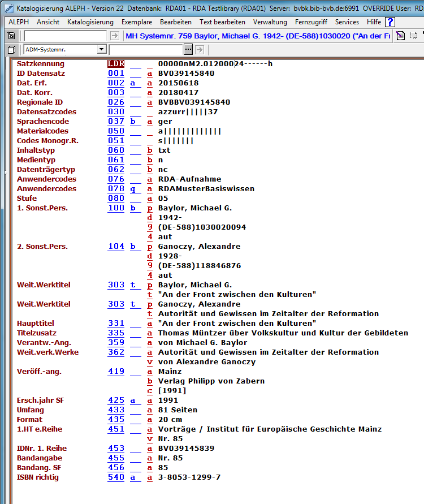Viewport: 424px width, 504px height.
Task: Click into the top system number input field
Action: tap(65, 36)
